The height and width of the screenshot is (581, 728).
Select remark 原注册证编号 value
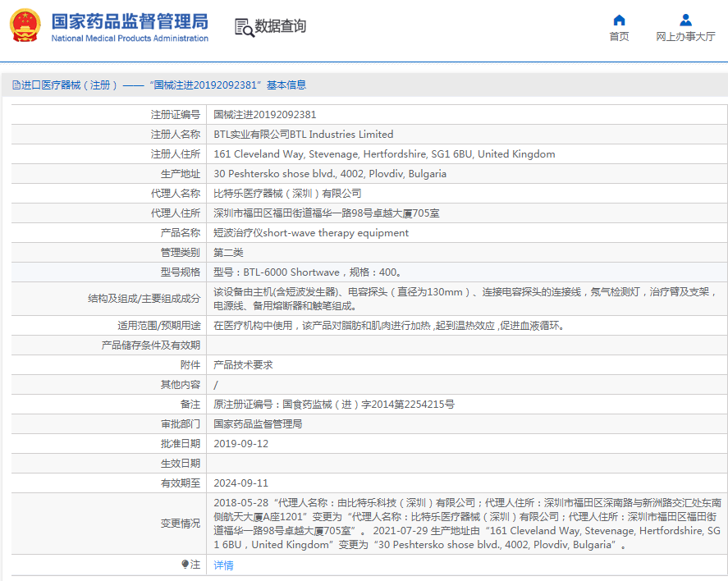[334, 405]
